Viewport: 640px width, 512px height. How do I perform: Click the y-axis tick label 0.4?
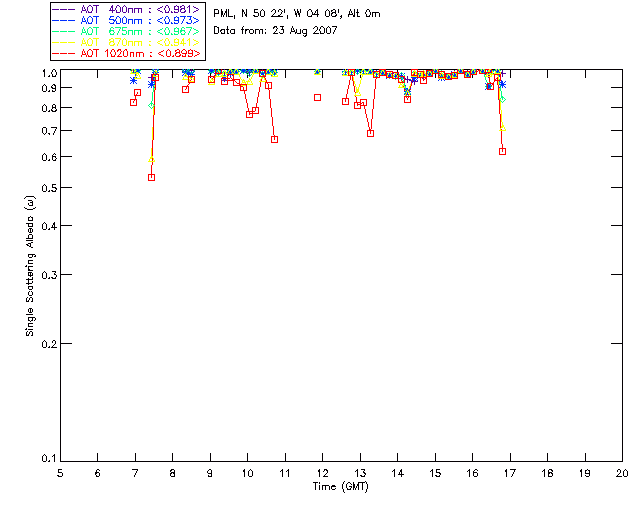click(x=49, y=226)
